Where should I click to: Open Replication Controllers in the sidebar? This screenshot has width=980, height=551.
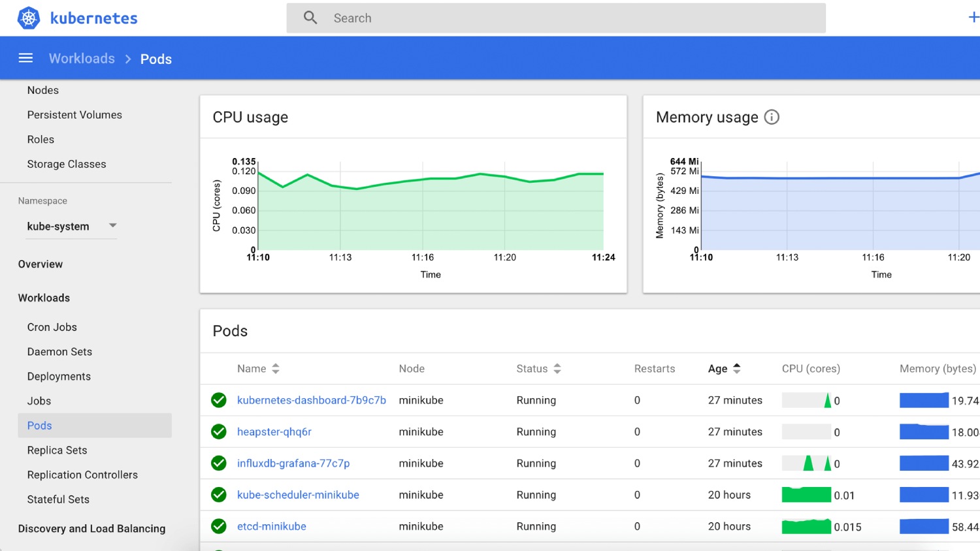[x=82, y=475]
